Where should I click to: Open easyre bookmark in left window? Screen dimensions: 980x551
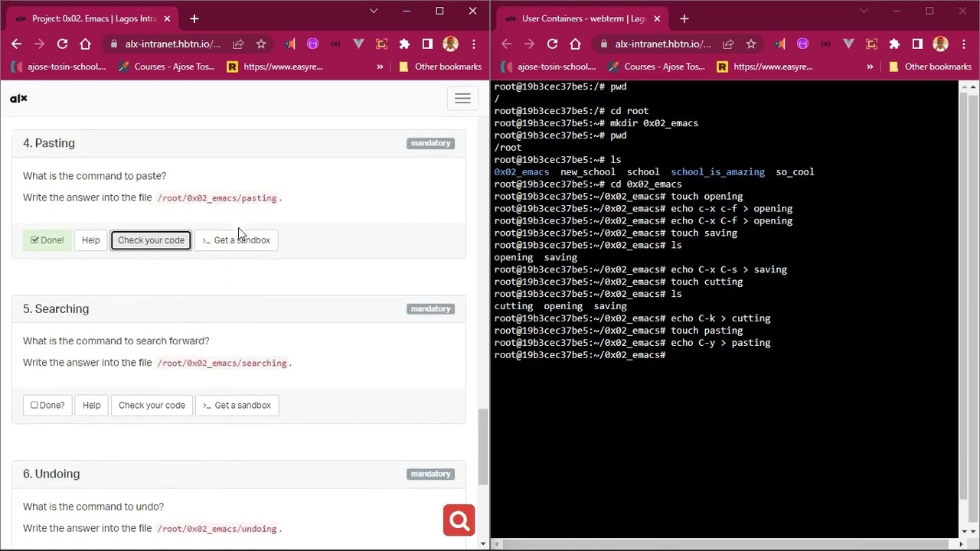click(x=275, y=67)
